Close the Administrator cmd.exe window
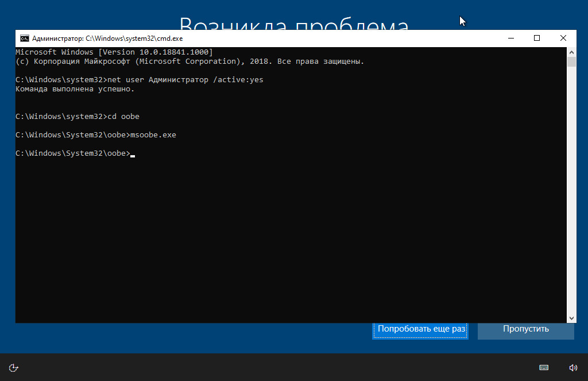The image size is (588, 381). click(563, 39)
